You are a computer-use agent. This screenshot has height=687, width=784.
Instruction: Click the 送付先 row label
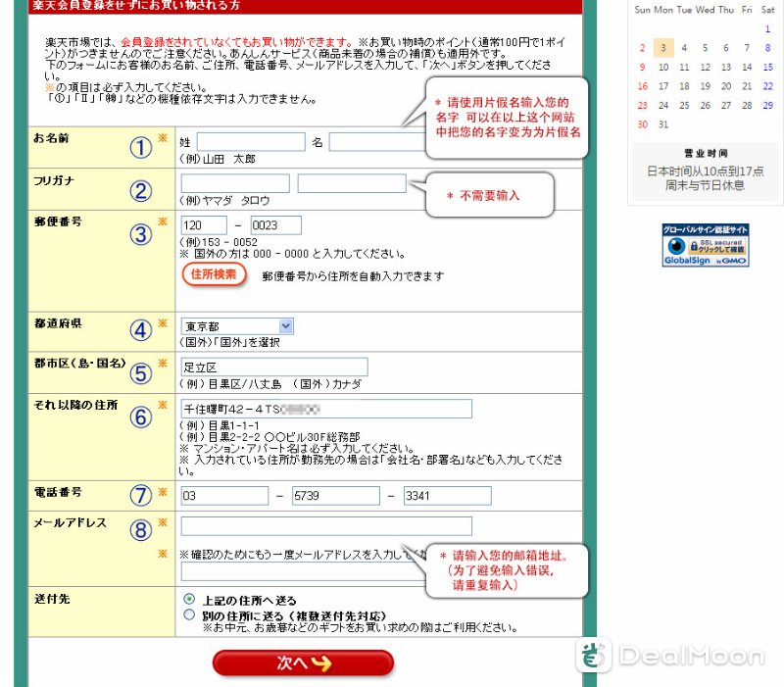pyautogui.click(x=52, y=599)
